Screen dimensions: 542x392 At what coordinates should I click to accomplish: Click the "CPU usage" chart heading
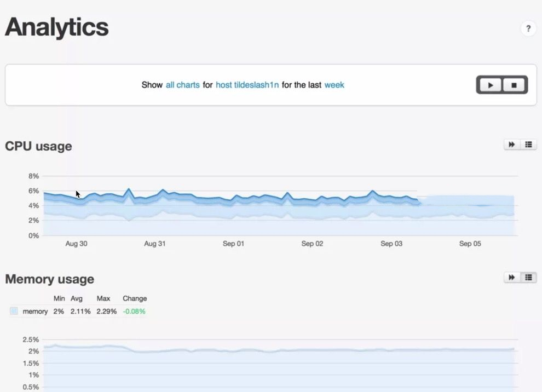tap(38, 146)
